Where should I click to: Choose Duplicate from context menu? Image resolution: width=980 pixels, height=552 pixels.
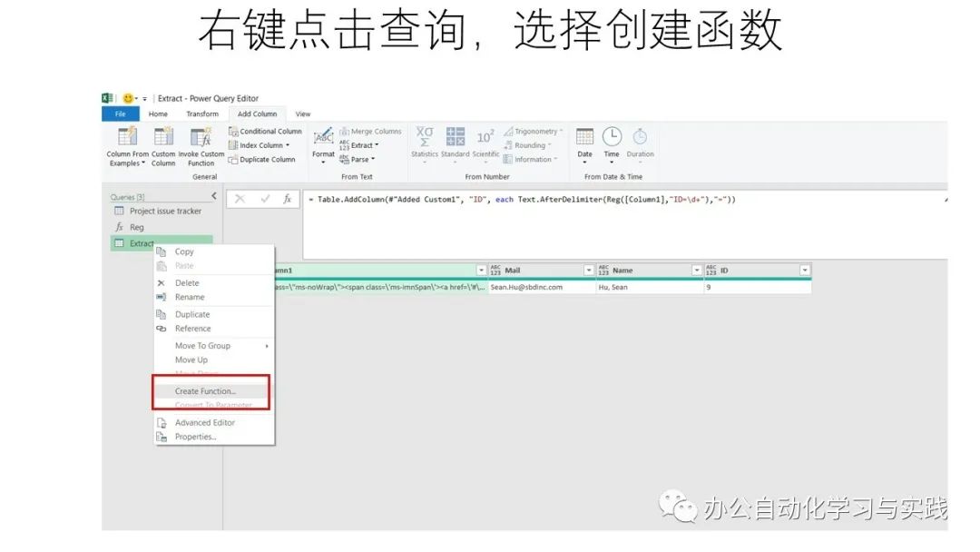pyautogui.click(x=214, y=314)
